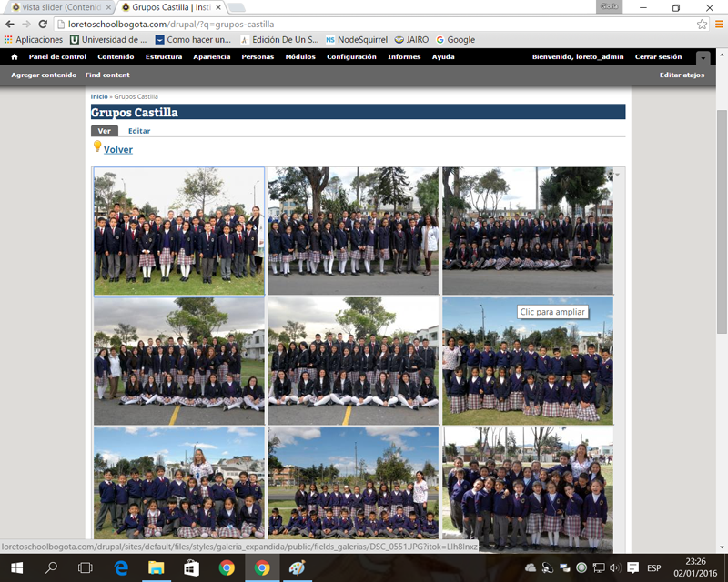This screenshot has width=728, height=582.
Task: Open the Aplicaciones apps shortcut in bookmarks bar
Action: [34, 40]
